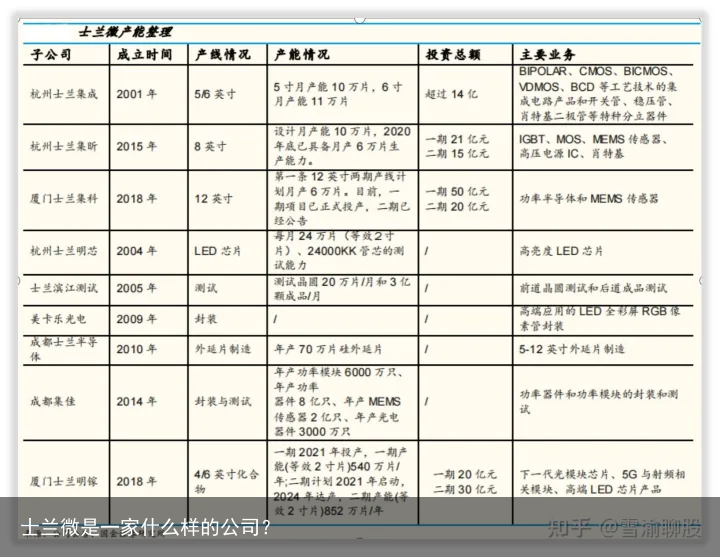720x557 pixels.
Task: Click the cell '厦门士兰集科'
Action: point(64,199)
